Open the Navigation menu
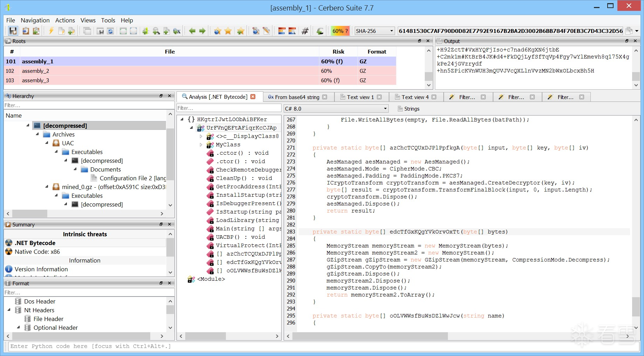 tap(35, 20)
